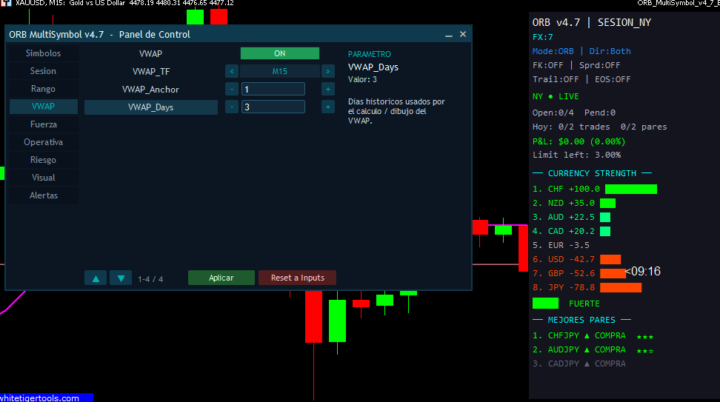Select the VWAP_Days parameter row
The width and height of the screenshot is (720, 402).
[151, 107]
